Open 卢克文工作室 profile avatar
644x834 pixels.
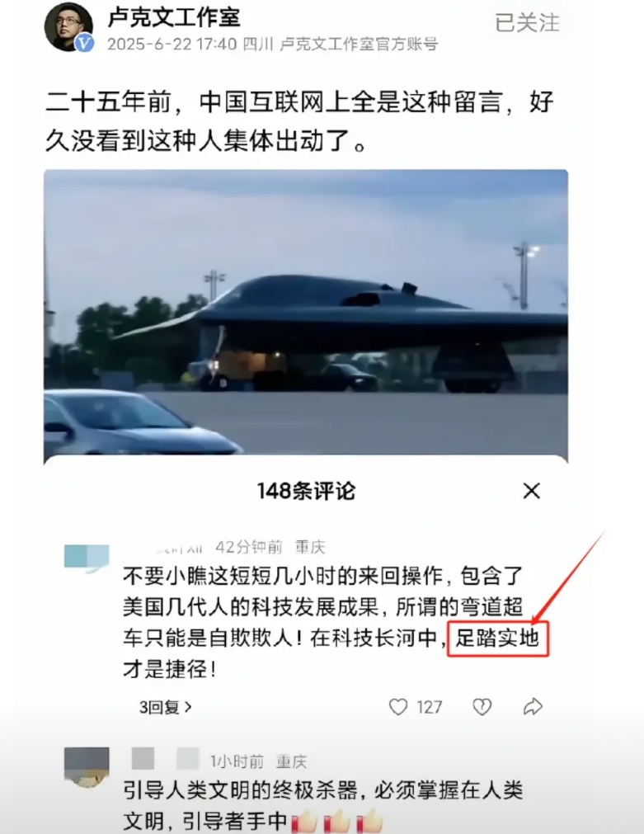tap(68, 26)
